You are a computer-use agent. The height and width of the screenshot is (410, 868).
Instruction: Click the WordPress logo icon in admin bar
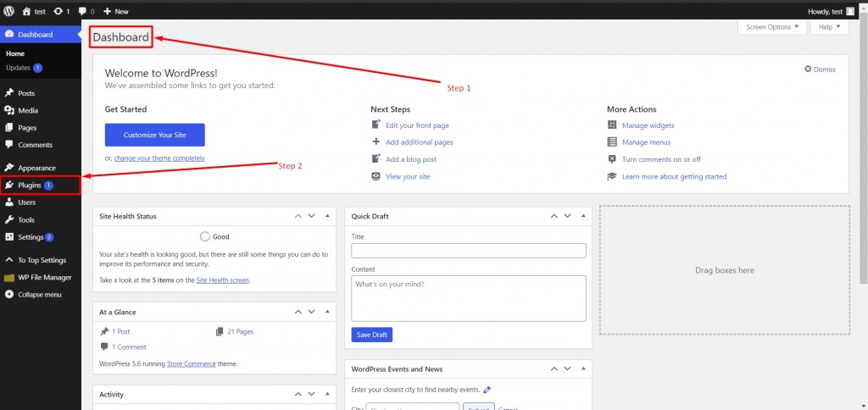8,11
